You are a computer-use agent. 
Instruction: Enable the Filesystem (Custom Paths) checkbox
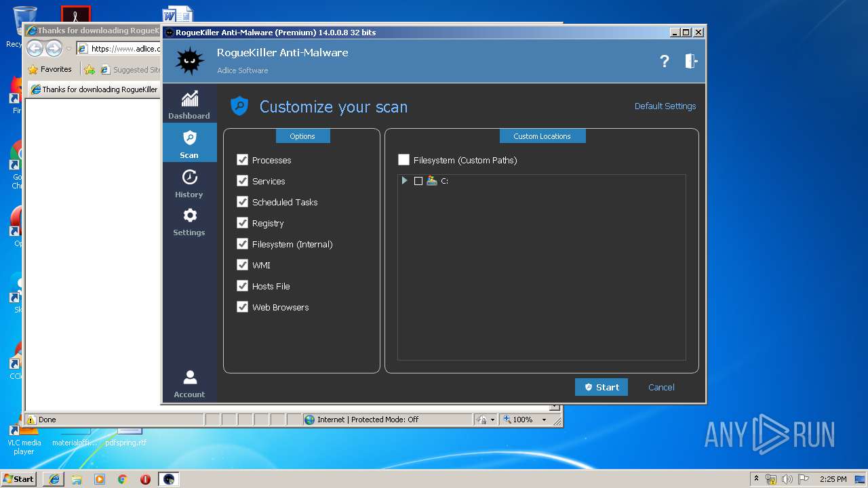point(403,160)
